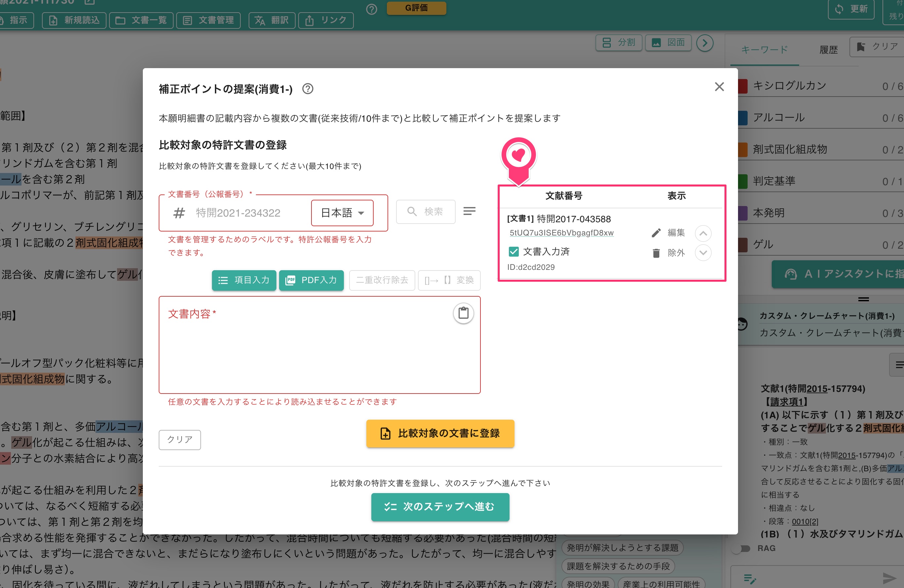
Task: Click the 0010[2] paragraph link
Action: (805, 522)
